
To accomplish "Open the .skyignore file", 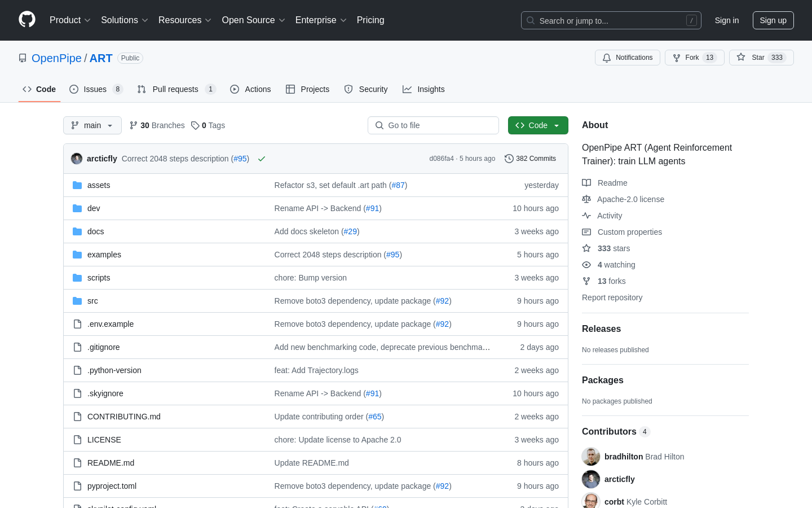I will coord(105,393).
